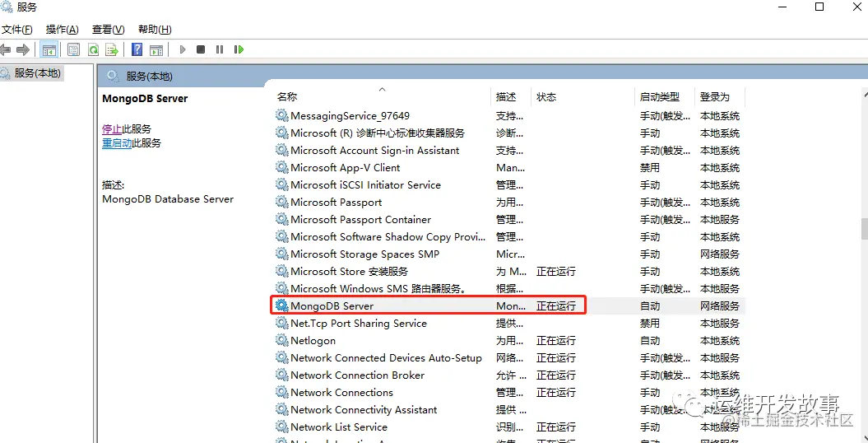Image resolution: width=868 pixels, height=443 pixels.
Task: Sort by the 描述 column header
Action: pyautogui.click(x=506, y=97)
